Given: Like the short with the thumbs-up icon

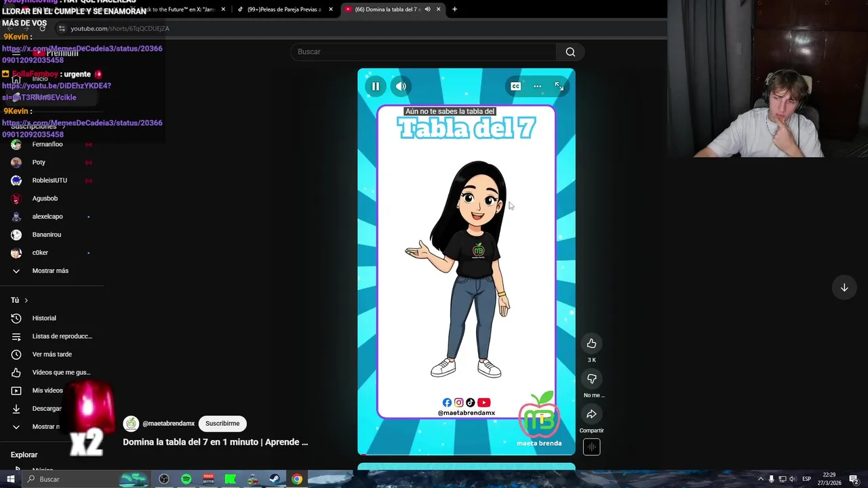Looking at the screenshot, I should (591, 344).
